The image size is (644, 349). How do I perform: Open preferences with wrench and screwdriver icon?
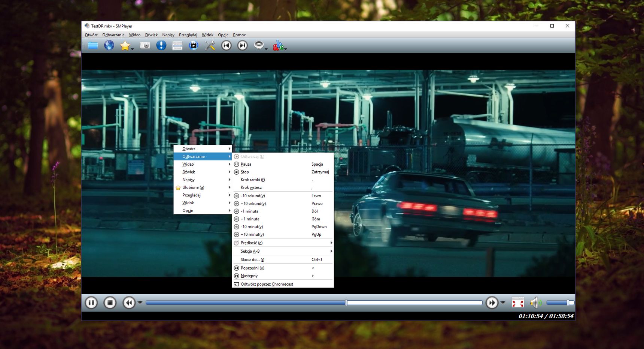[210, 46]
